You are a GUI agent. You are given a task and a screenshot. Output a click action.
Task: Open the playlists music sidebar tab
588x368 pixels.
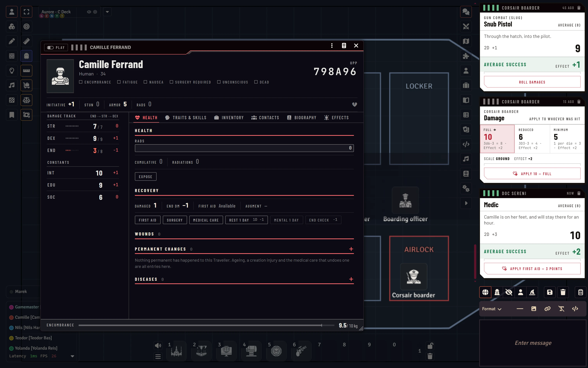(x=466, y=159)
